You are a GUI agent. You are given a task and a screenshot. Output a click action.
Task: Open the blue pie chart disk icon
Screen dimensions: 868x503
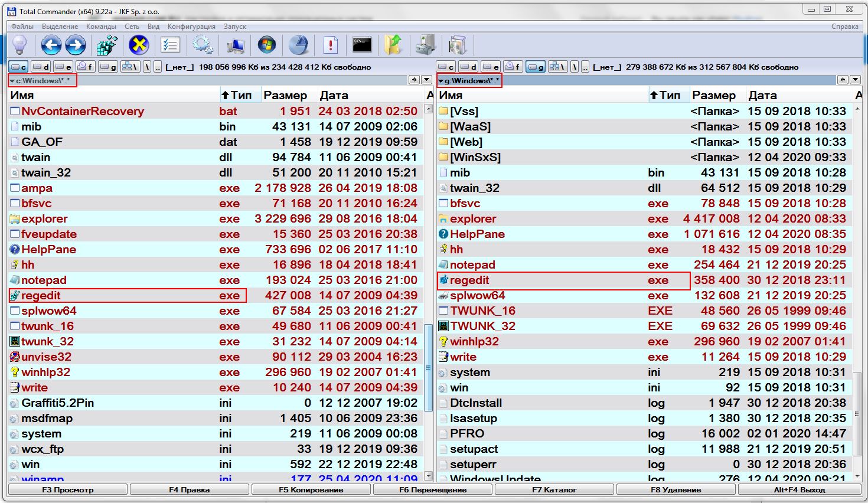(x=299, y=45)
